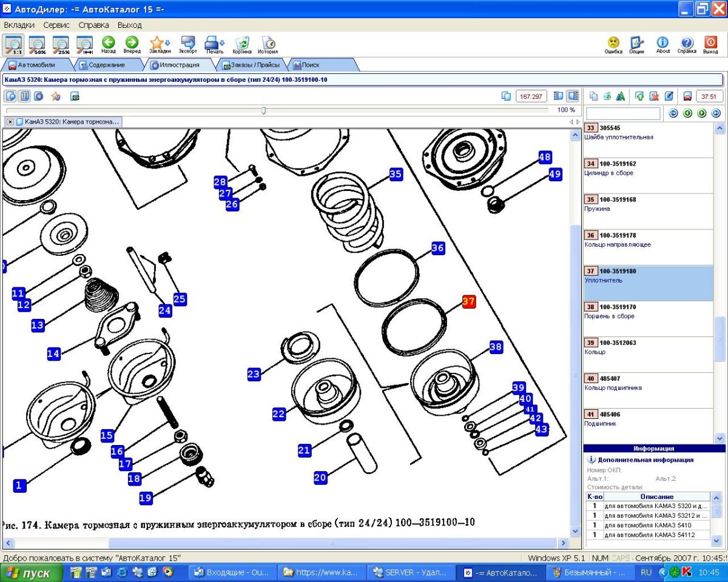Jump to first part record
This screenshot has width=728, height=582.
tap(673, 113)
